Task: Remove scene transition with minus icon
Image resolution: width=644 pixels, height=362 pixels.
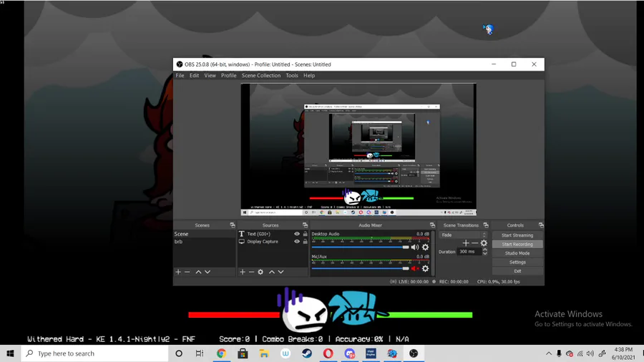Action: coord(475,243)
